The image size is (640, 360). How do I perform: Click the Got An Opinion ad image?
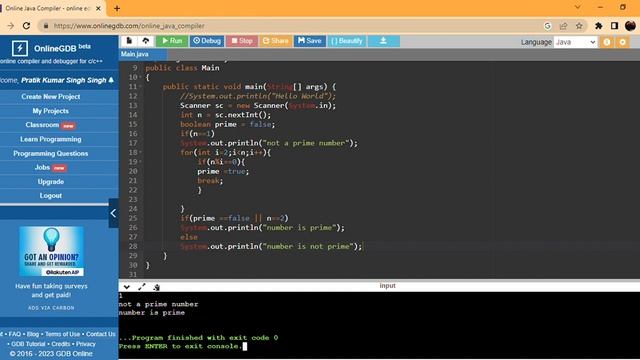[51, 251]
